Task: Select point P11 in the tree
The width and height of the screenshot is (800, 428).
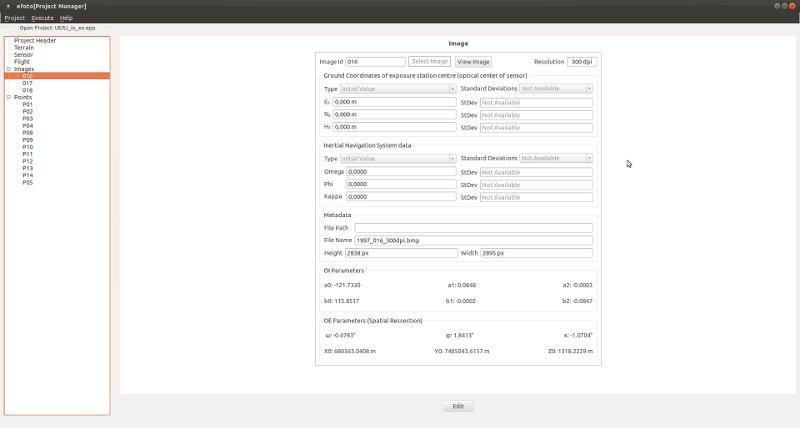Action: [28, 154]
